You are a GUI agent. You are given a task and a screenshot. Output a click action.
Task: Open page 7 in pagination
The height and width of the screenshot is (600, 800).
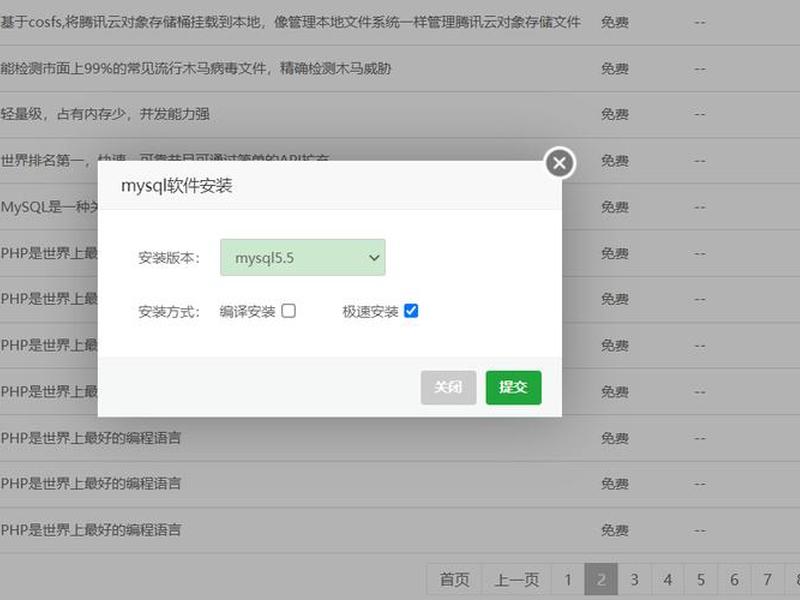(x=767, y=580)
